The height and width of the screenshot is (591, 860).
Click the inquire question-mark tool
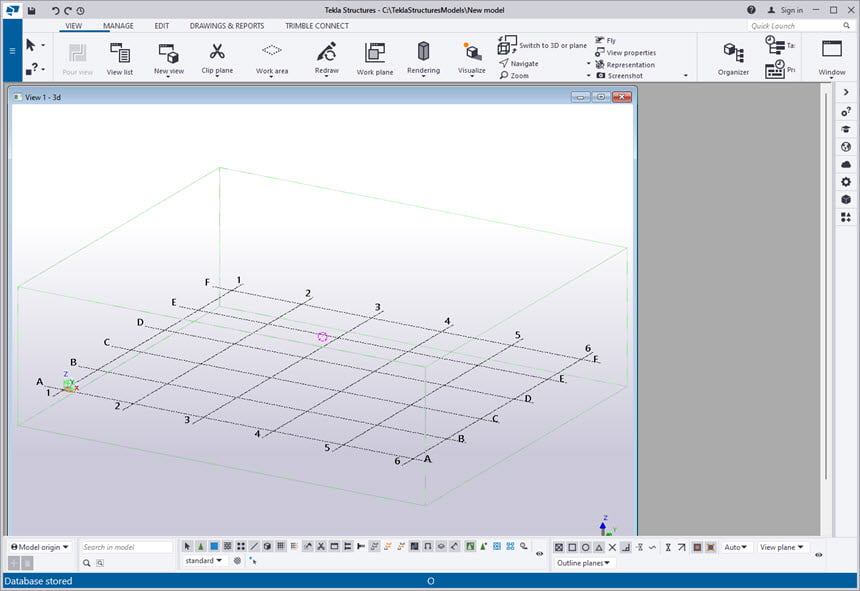[32, 69]
